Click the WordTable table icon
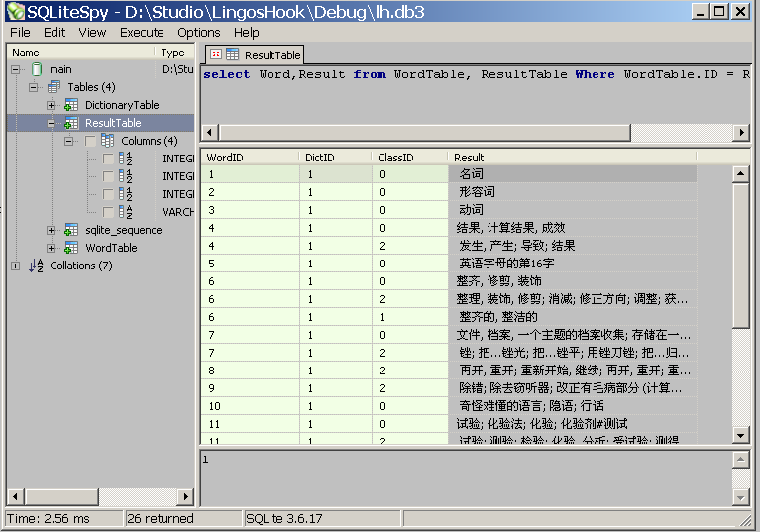The height and width of the screenshot is (532, 760). click(x=71, y=248)
